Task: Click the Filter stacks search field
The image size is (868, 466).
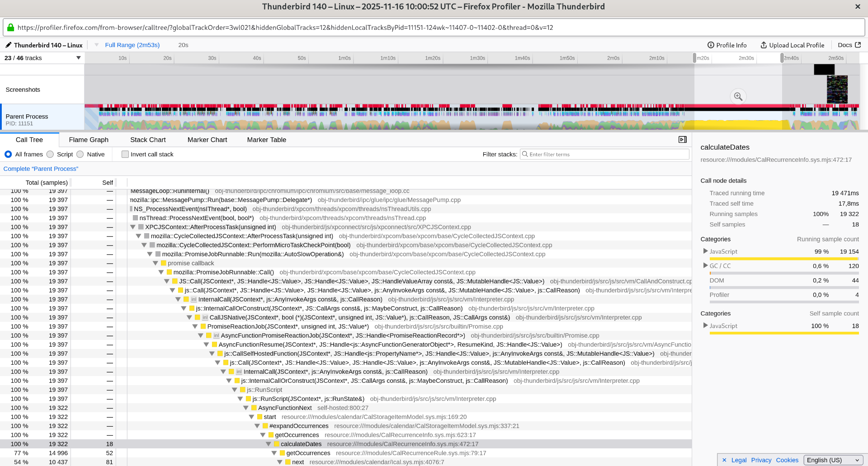Action: click(x=604, y=154)
